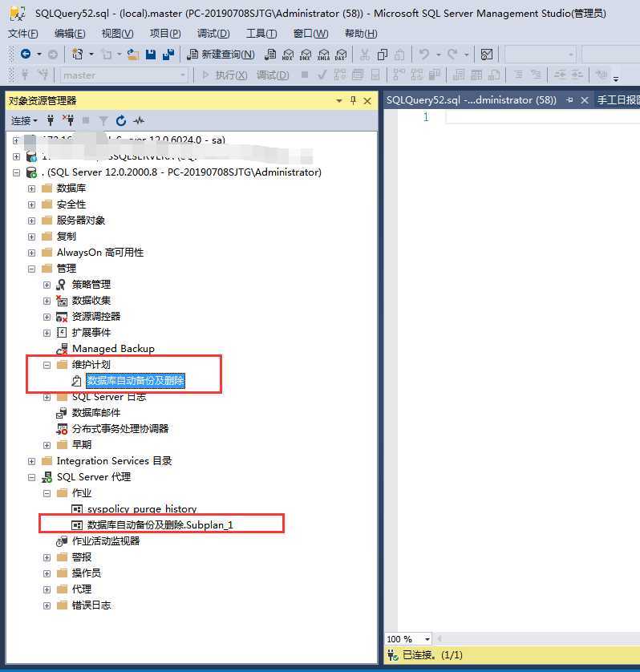The image size is (640, 672).
Task: Expand the 服务器对象 folder node
Action: click(x=32, y=221)
